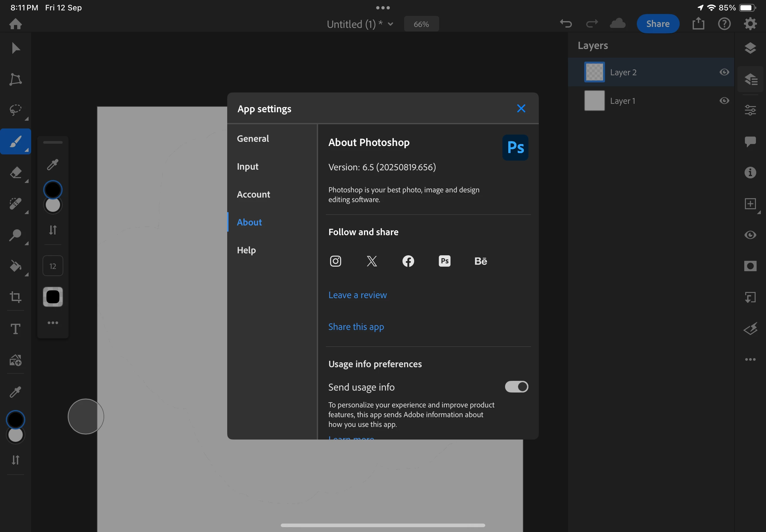Open the Account settings tab
The image size is (766, 532).
pos(253,194)
